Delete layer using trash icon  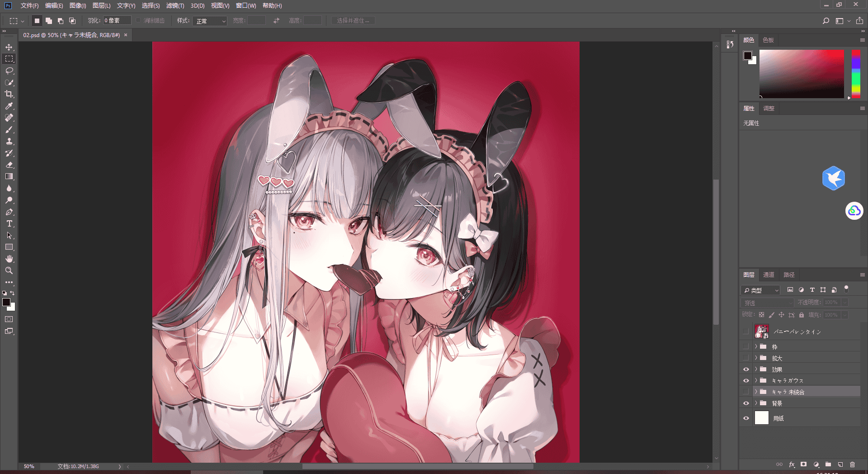tap(853, 465)
